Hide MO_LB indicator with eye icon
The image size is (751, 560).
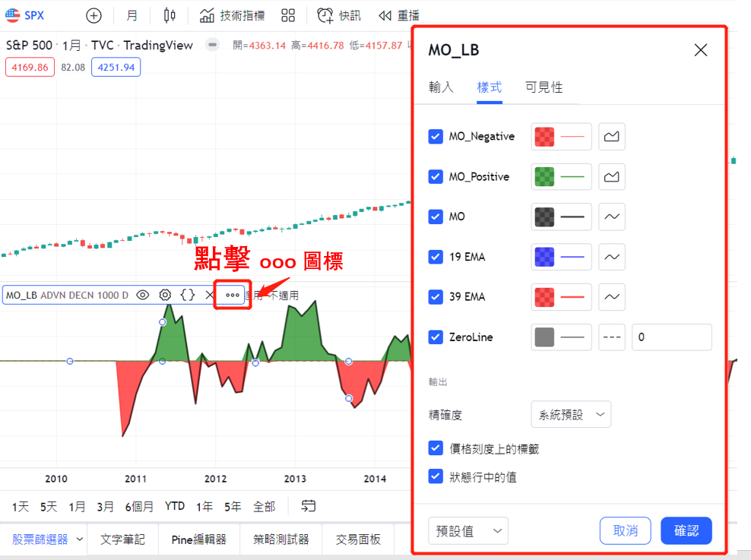pos(143,295)
